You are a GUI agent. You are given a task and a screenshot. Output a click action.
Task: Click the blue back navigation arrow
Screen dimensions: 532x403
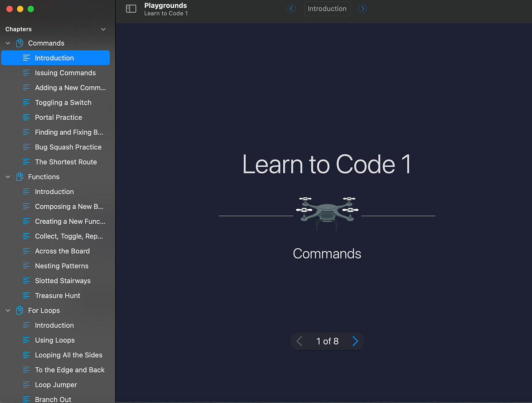(291, 8)
